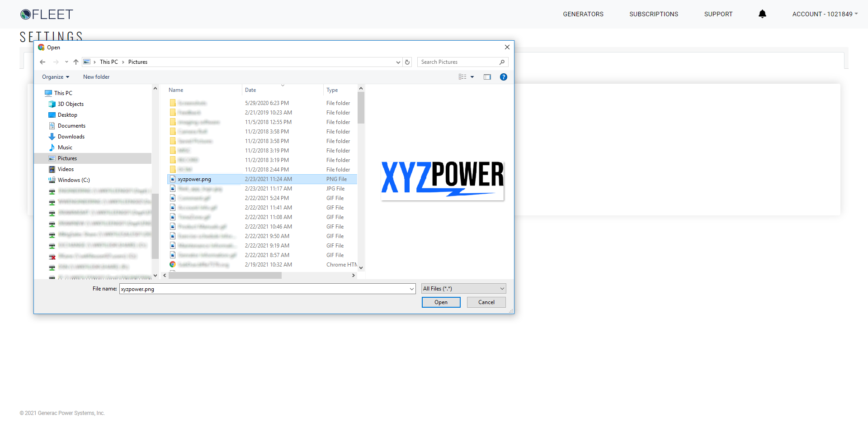
Task: Select the xyzpower.png file name
Action: tap(194, 179)
